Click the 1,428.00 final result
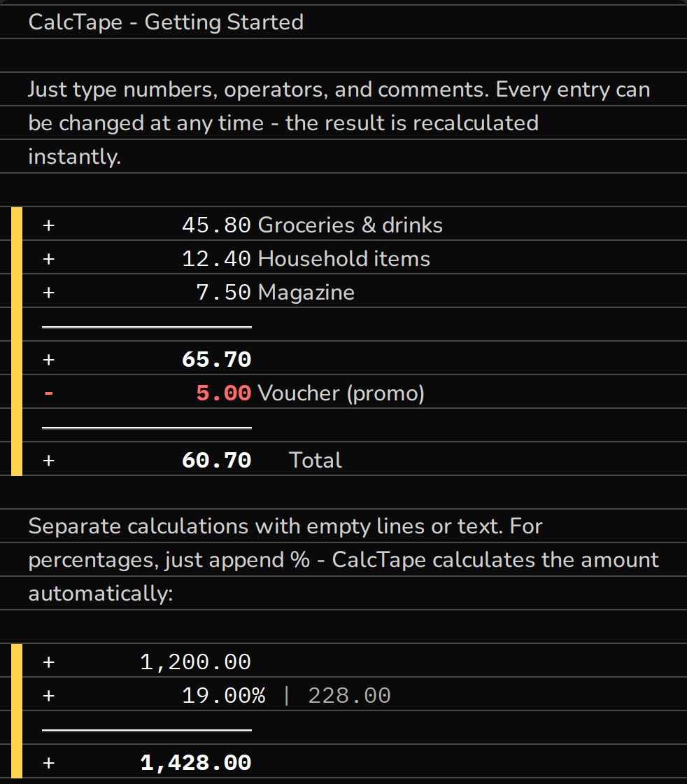This screenshot has height=784, width=687. tap(195, 763)
